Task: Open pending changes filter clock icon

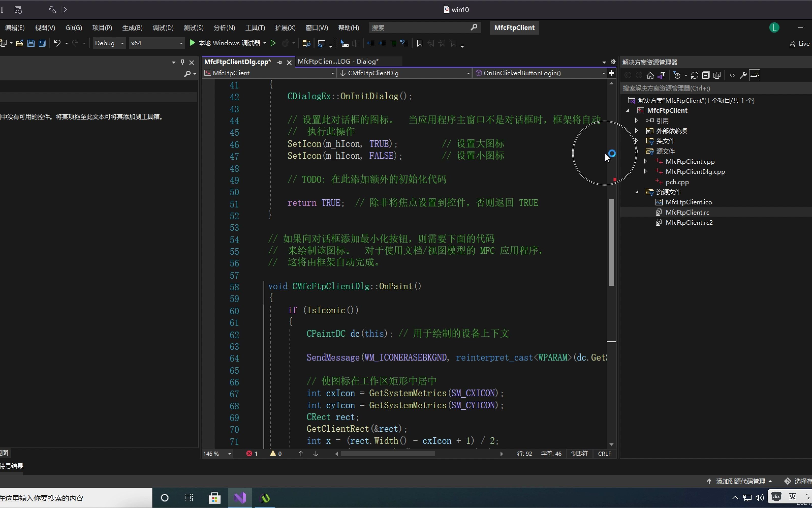Action: click(677, 75)
